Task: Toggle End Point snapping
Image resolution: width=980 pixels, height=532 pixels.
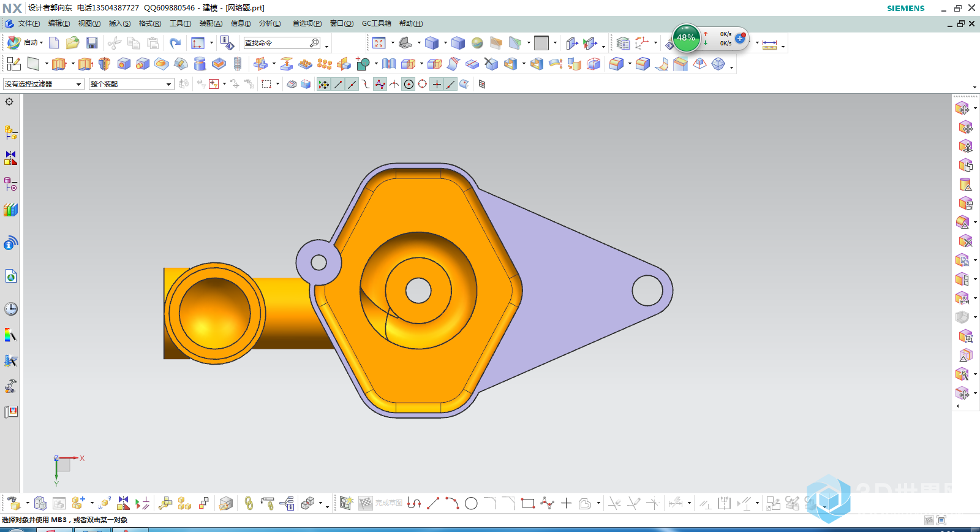Action: (x=338, y=85)
